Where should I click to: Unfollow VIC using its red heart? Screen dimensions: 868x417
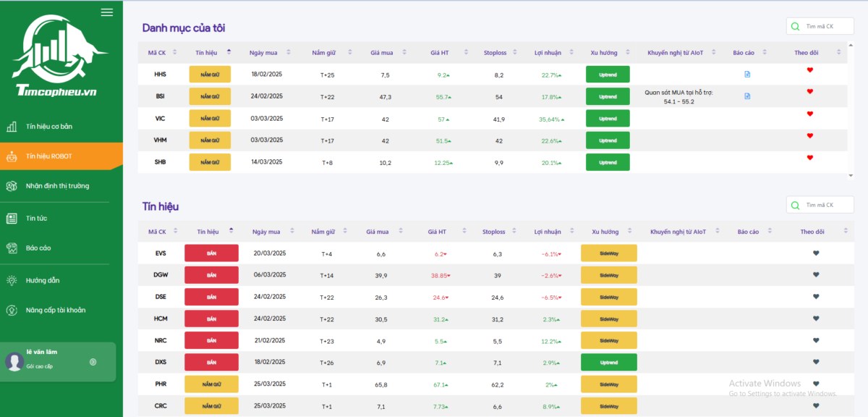[810, 114]
